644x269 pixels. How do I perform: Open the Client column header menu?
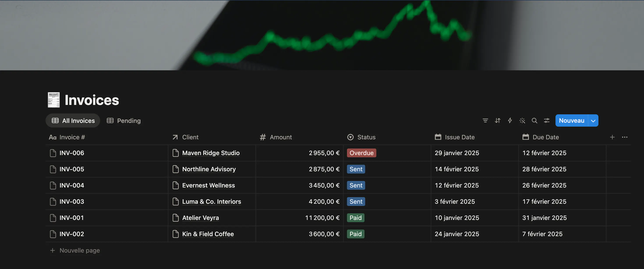pos(212,137)
